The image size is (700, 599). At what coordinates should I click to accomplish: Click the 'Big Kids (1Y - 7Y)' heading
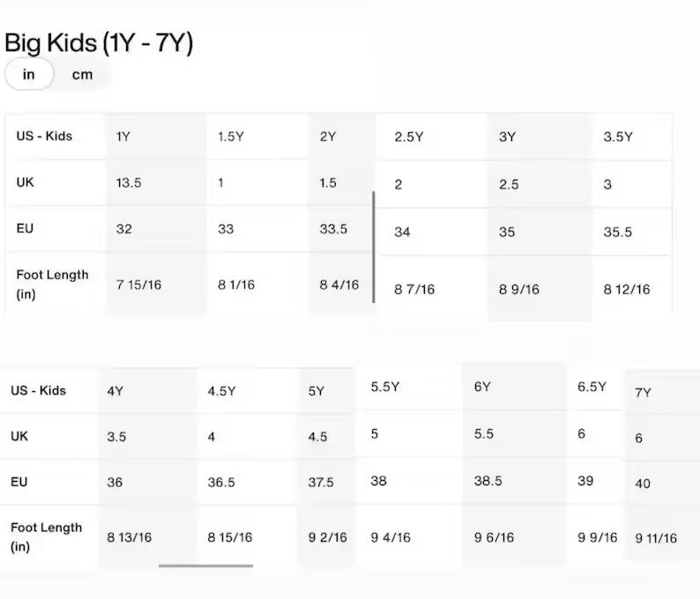(99, 43)
